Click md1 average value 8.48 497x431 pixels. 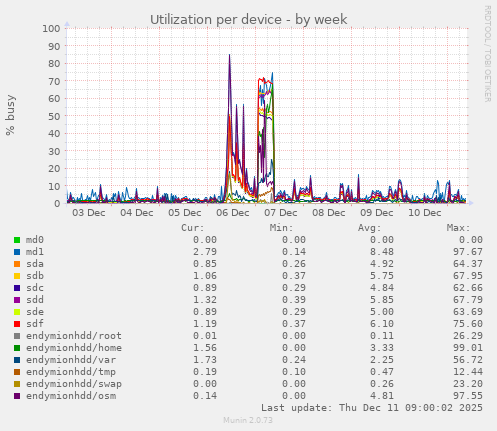(382, 252)
